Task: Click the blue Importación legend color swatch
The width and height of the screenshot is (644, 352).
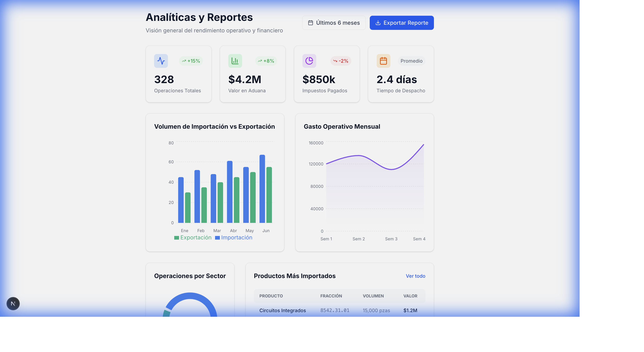Action: [x=217, y=238]
